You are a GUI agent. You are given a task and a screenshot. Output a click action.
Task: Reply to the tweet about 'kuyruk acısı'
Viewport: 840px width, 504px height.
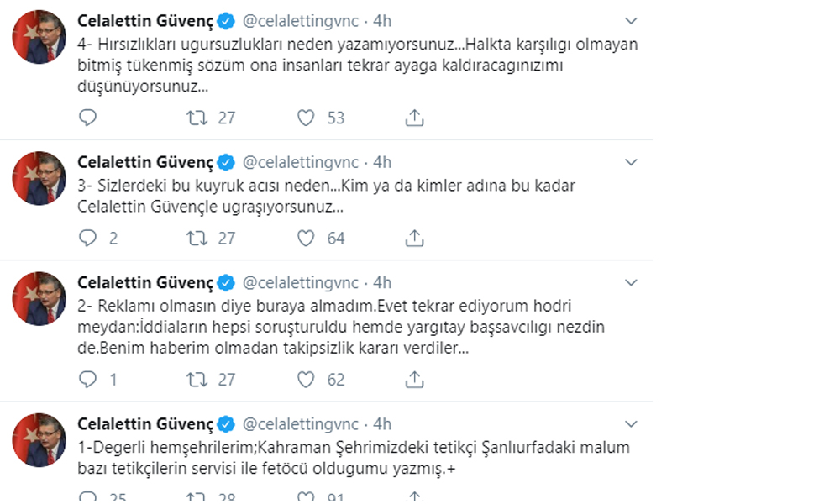[88, 239]
